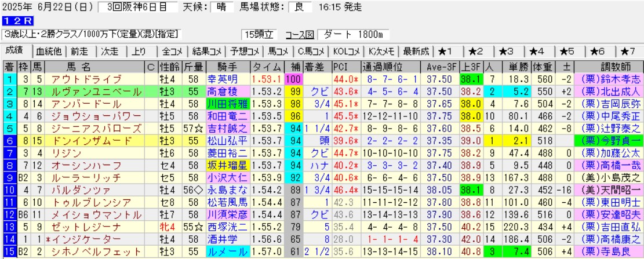Open the KOLコメ tab

[347, 50]
